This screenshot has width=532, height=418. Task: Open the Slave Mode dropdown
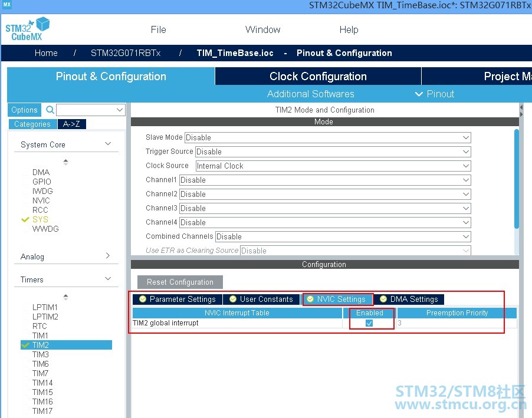point(328,137)
